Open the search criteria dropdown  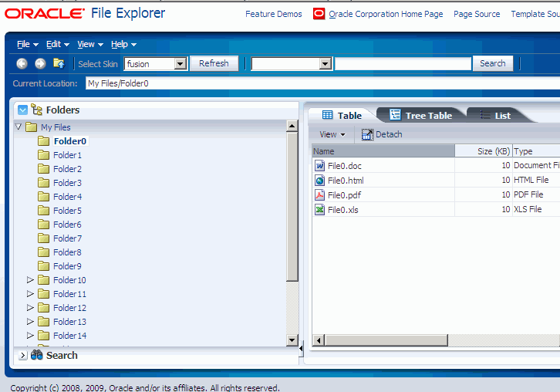click(325, 64)
